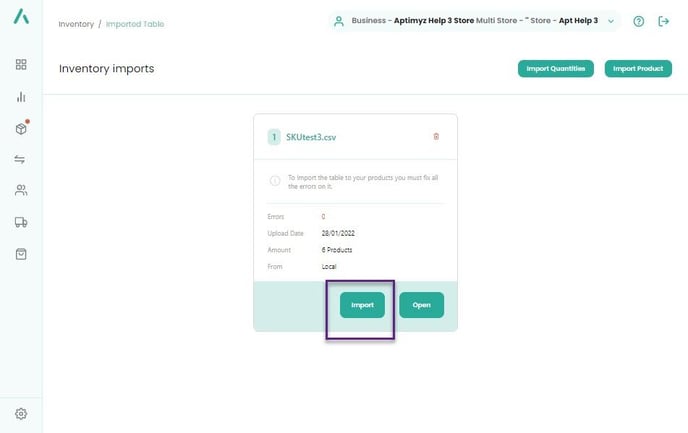Open the customers people icon
The width and height of the screenshot is (688, 433).
pos(21,190)
